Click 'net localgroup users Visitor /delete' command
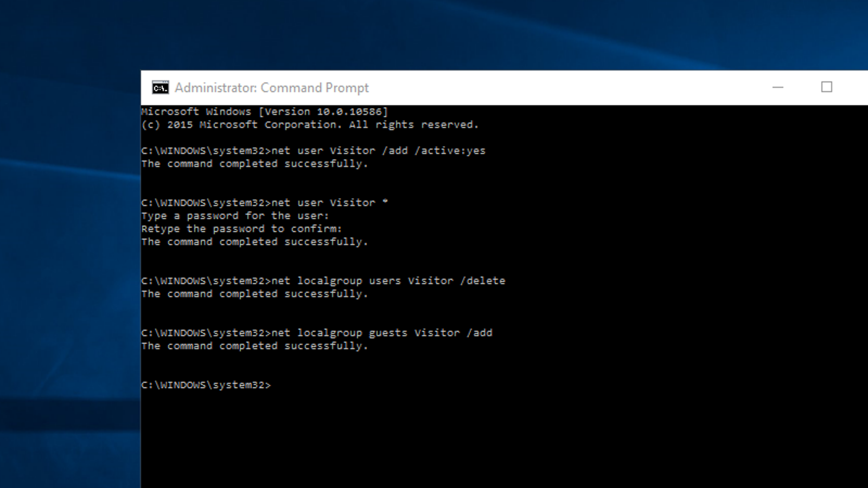This screenshot has height=488, width=868. point(388,281)
